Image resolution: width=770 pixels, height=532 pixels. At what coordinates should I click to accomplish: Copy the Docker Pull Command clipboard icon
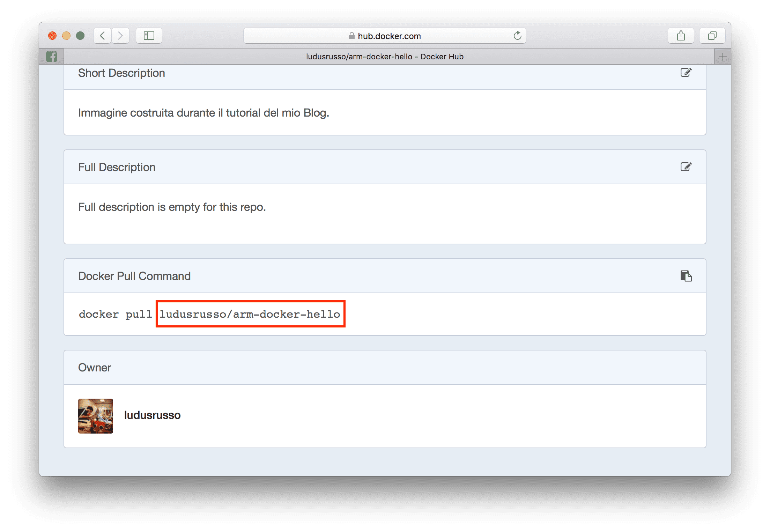(686, 276)
